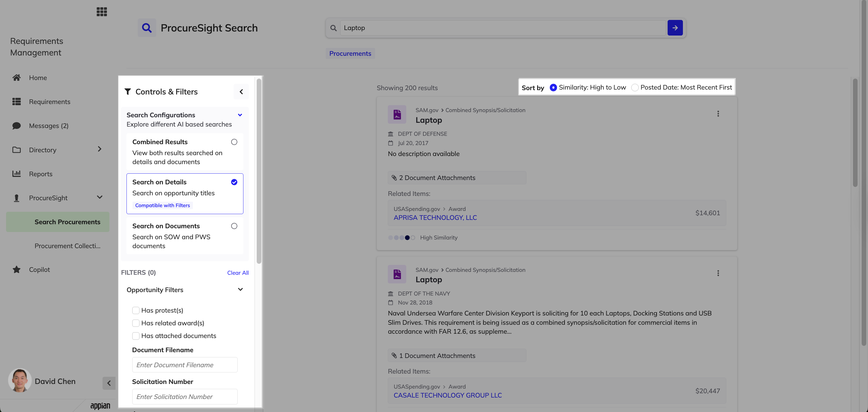Click the Requirements list icon
This screenshot has height=412, width=868.
click(16, 102)
